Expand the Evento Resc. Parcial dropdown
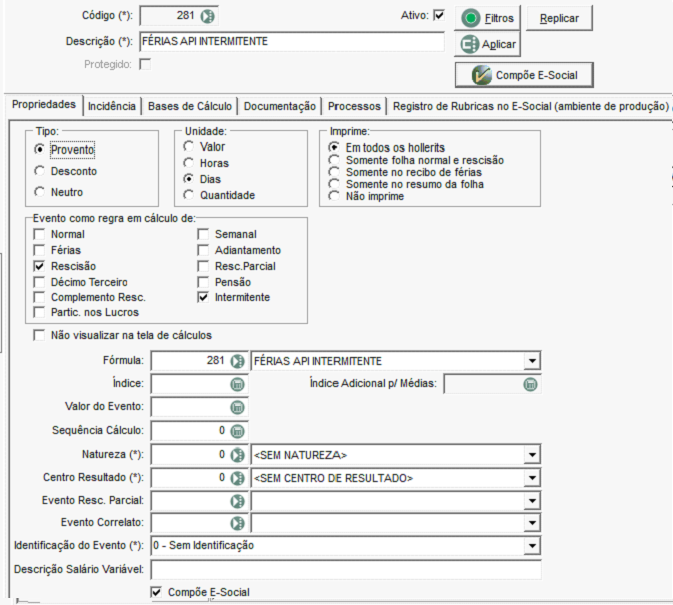This screenshot has height=605, width=673. (532, 501)
